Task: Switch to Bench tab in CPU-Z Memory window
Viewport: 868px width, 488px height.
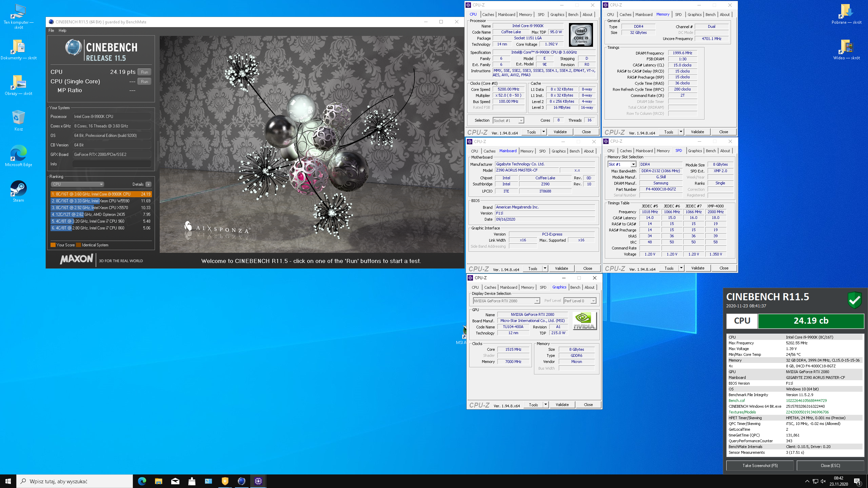Action: (x=710, y=15)
